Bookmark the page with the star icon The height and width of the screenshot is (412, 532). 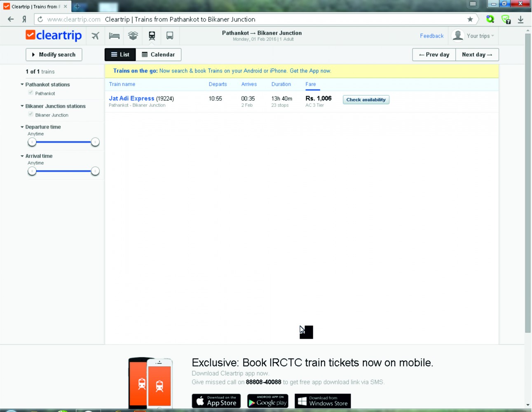pos(470,19)
